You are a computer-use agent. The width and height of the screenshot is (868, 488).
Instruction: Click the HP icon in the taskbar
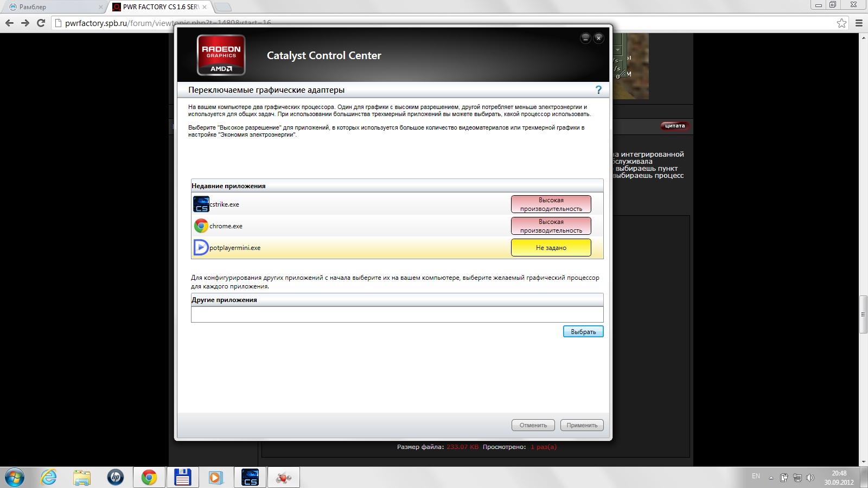click(115, 478)
